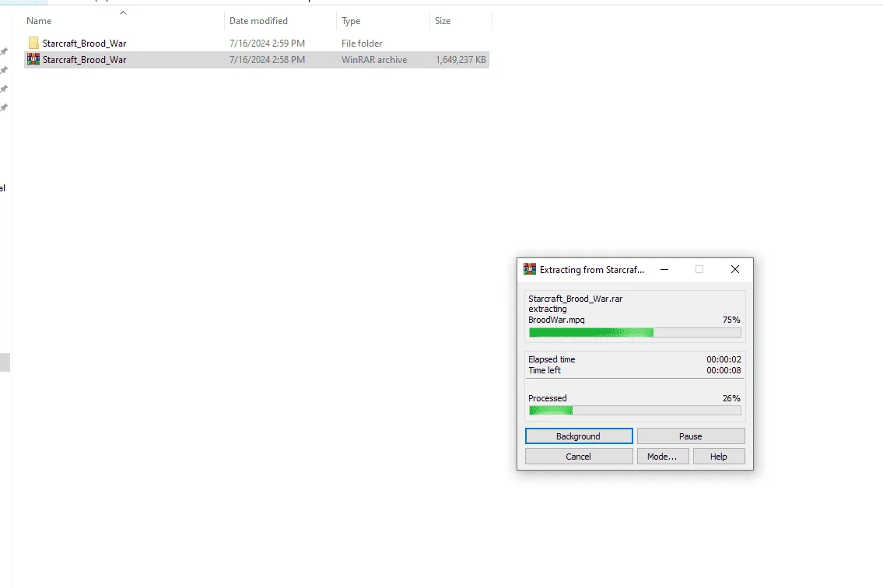The height and width of the screenshot is (588, 883).
Task: Click the 'Extracting from Starcraf...' dialog title
Action: click(x=592, y=270)
